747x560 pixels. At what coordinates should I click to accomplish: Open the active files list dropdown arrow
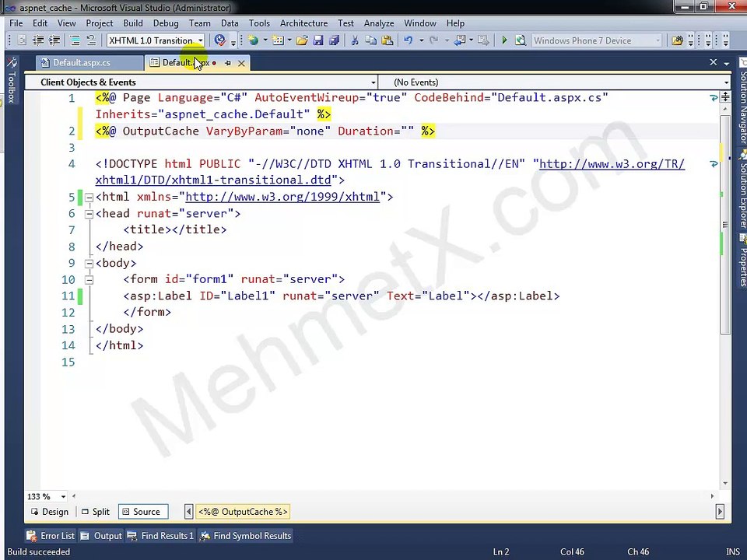coord(727,63)
